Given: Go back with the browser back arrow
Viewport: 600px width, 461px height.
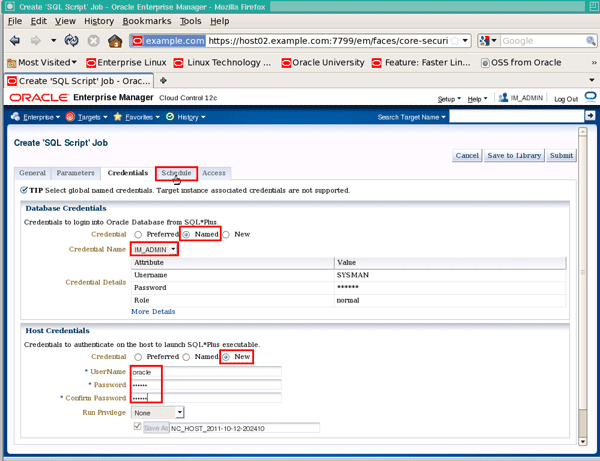Looking at the screenshot, I should pyautogui.click(x=15, y=41).
